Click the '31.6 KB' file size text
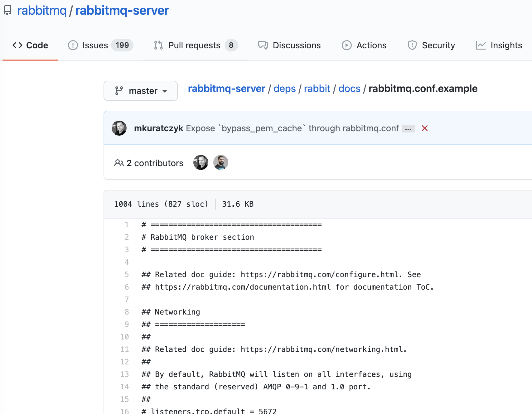The image size is (532, 414). (238, 204)
